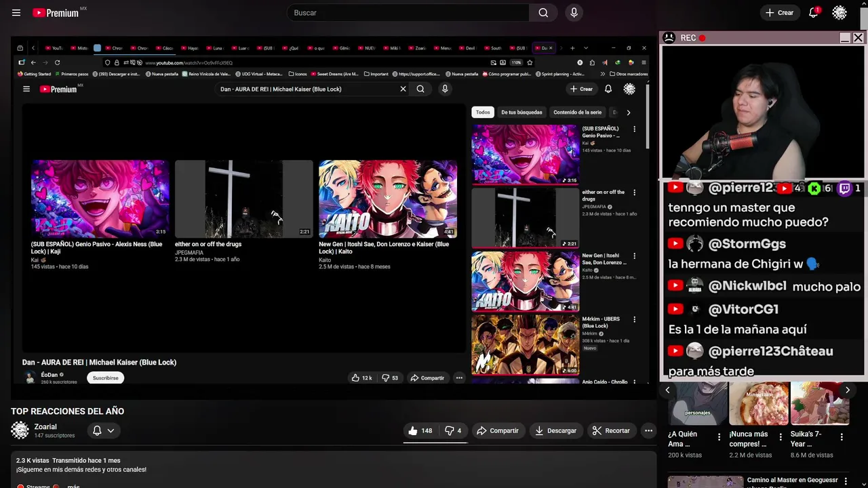Expand notification settings dropdown beside Zoarial
The width and height of the screenshot is (868, 488).
(x=103, y=430)
